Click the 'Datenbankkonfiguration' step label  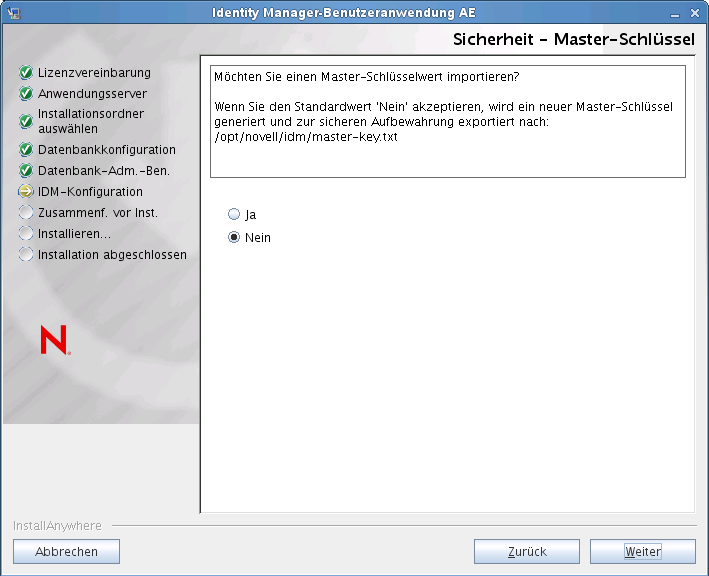point(107,150)
